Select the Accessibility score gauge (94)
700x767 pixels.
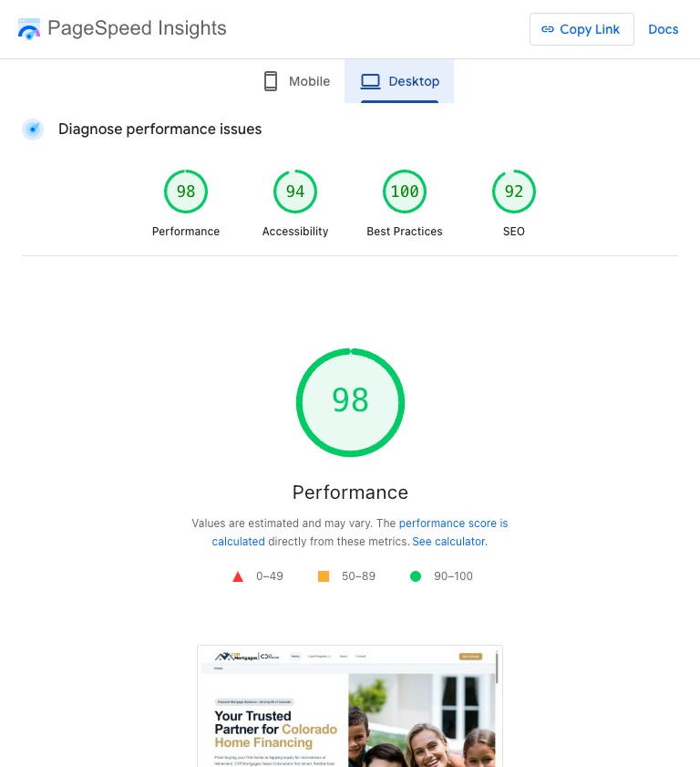[x=295, y=192]
